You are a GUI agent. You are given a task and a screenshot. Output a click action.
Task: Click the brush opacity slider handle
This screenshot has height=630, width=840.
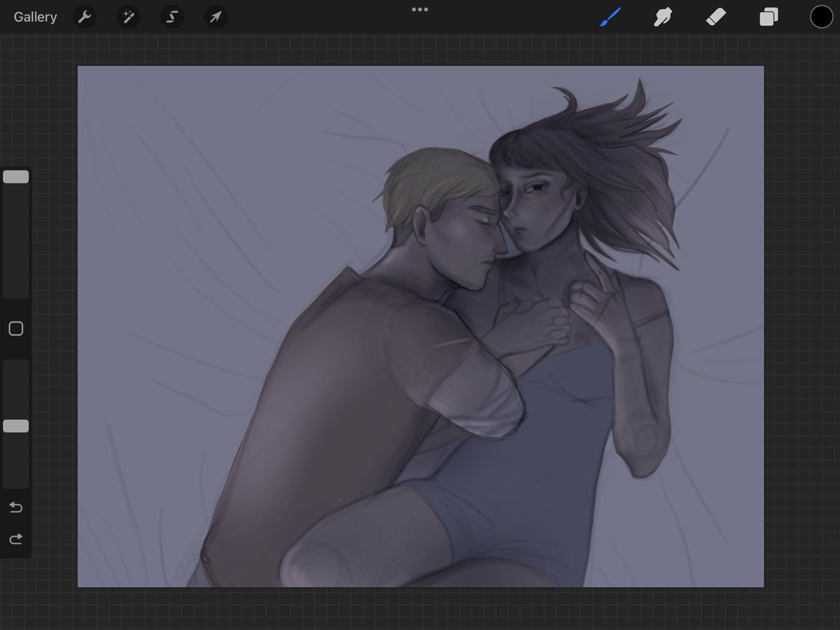[x=16, y=426]
